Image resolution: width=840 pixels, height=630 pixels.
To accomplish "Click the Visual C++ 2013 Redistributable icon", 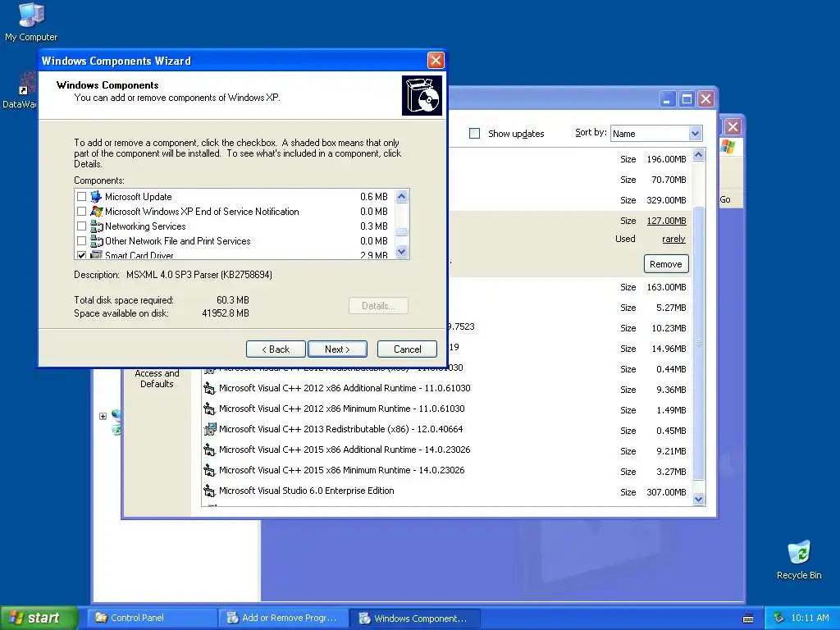I will [209, 429].
